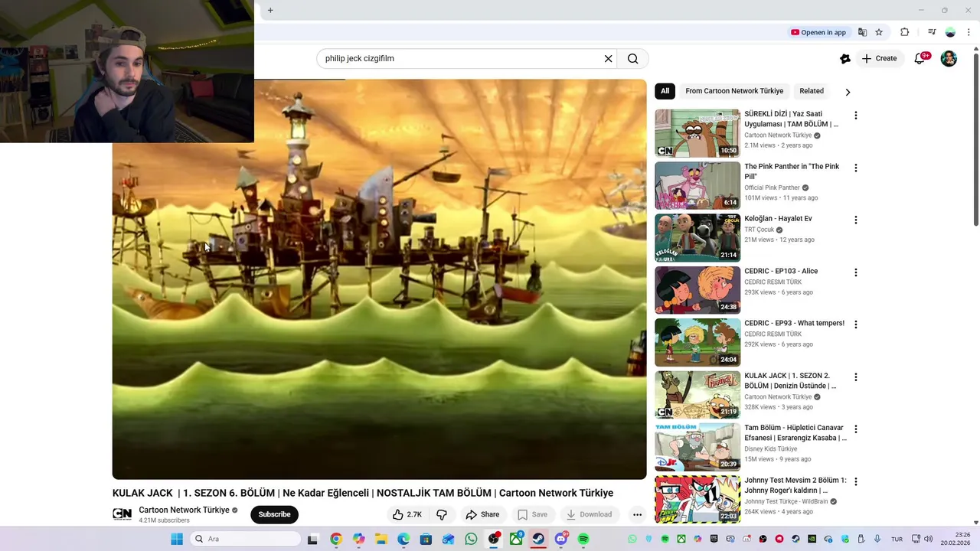This screenshot has height=551, width=980.
Task: Click Openen in app button
Action: [818, 32]
